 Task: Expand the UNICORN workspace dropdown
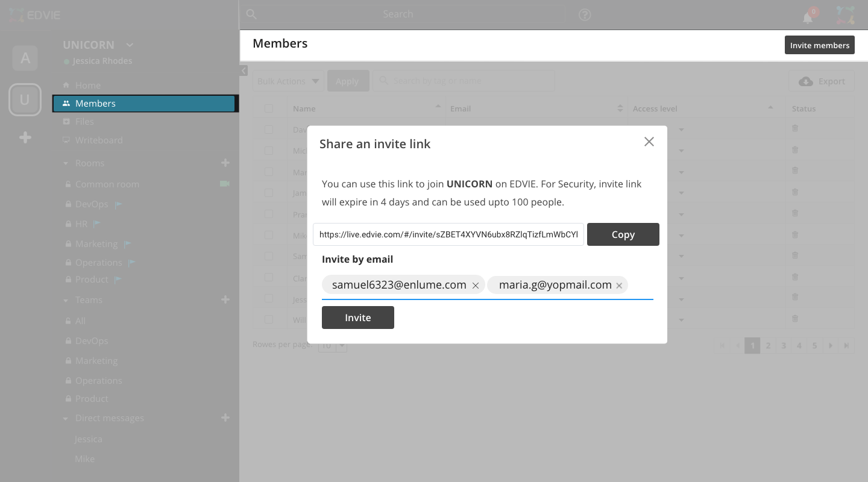(x=130, y=45)
